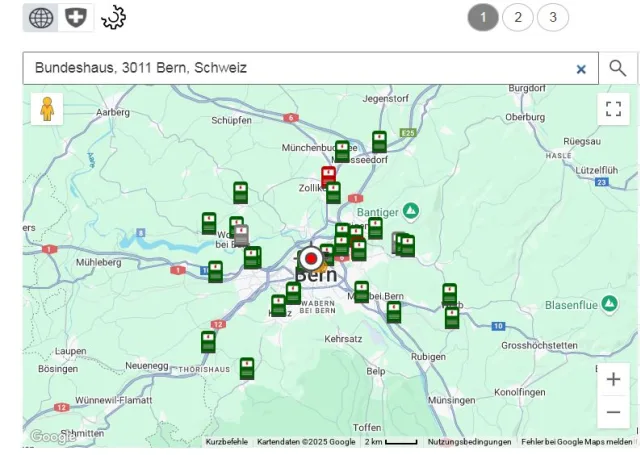Zoom in the map with plus
This screenshot has height=455, width=640.
pos(613,379)
